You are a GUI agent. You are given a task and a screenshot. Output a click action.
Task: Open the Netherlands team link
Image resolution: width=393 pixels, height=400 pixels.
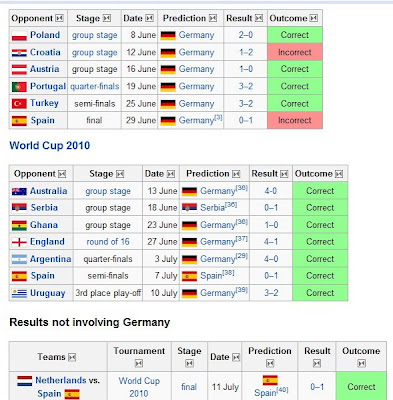point(61,380)
